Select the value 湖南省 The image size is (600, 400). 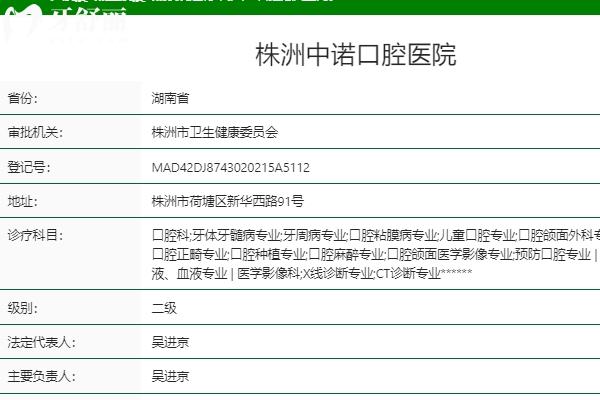pos(170,98)
